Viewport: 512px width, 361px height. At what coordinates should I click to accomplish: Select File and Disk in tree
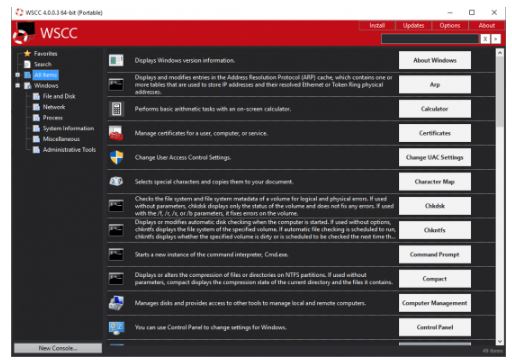coord(59,96)
